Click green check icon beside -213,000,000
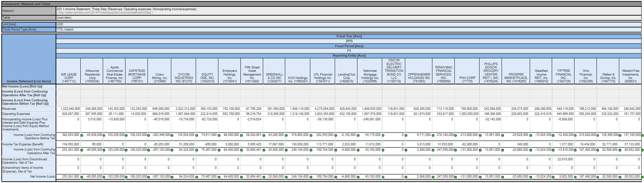The height and width of the screenshot is (183, 644). 480,135
